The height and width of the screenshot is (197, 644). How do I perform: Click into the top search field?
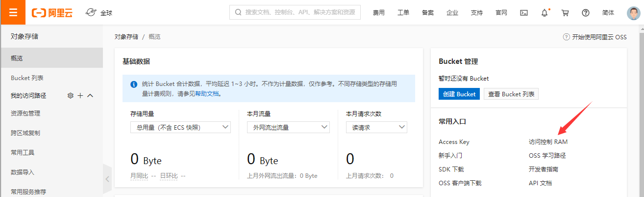click(x=295, y=12)
